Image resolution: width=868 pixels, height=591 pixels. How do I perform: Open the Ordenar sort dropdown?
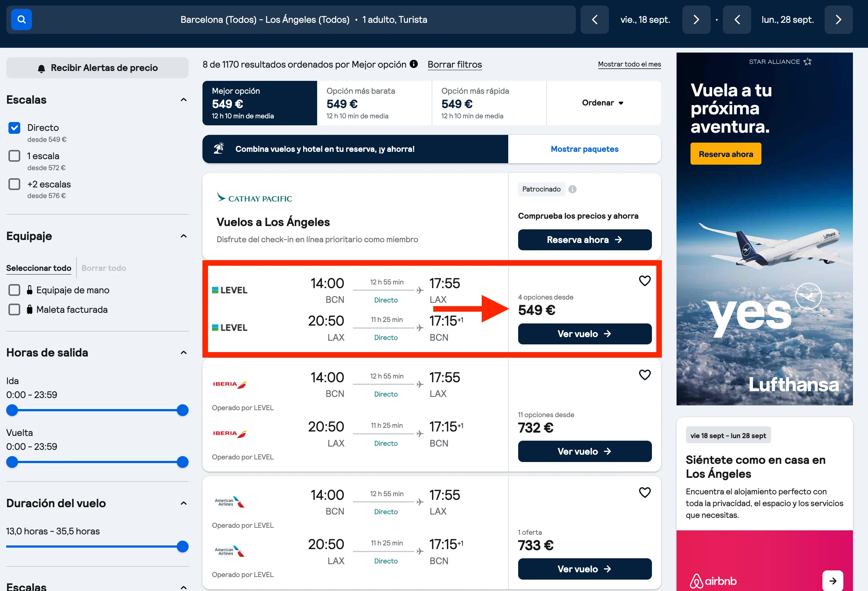(x=603, y=103)
